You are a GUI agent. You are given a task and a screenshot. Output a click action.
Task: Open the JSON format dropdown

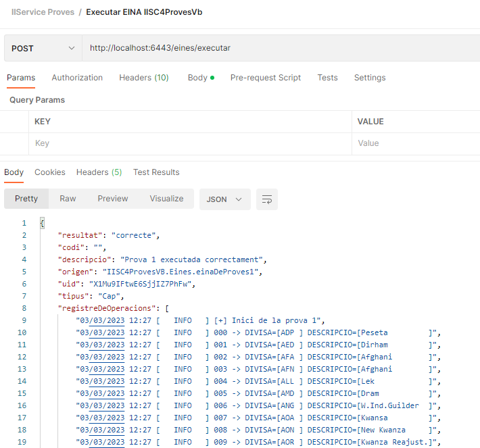coord(224,199)
